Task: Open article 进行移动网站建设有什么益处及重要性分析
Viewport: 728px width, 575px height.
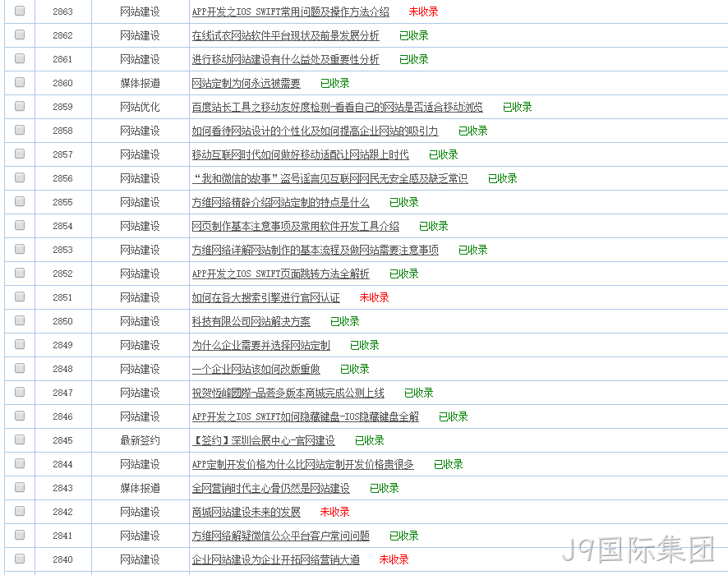Action: tap(286, 59)
